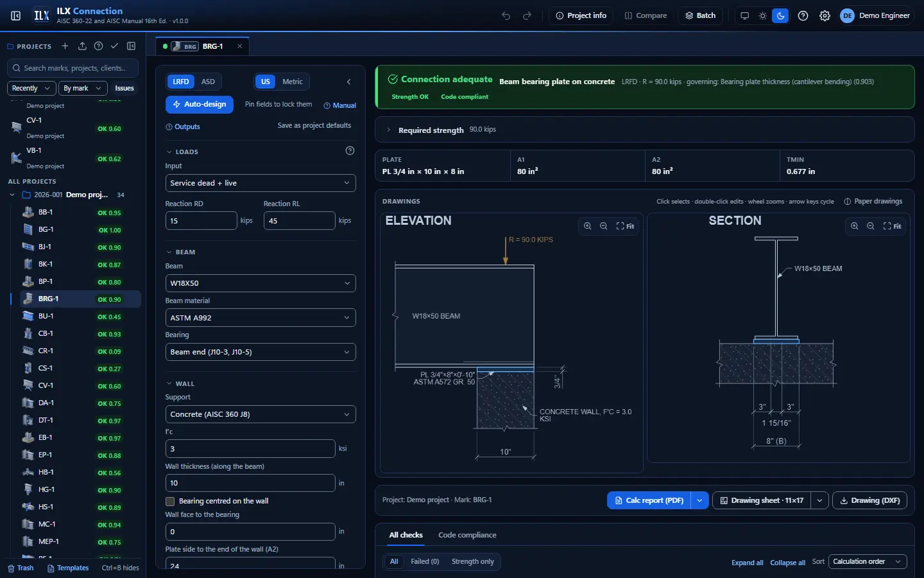Open the Sort Calculation order dropdown
This screenshot has width=924, height=578.
pos(868,562)
